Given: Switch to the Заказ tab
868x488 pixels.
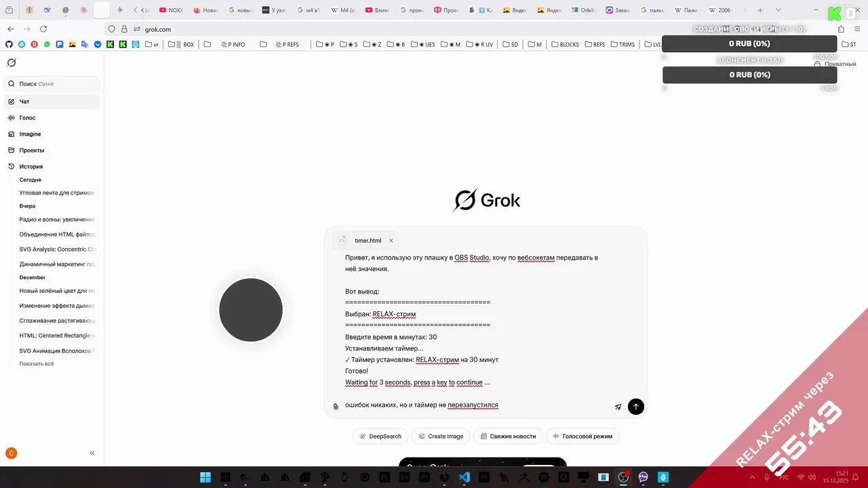Looking at the screenshot, I should click(x=618, y=10).
